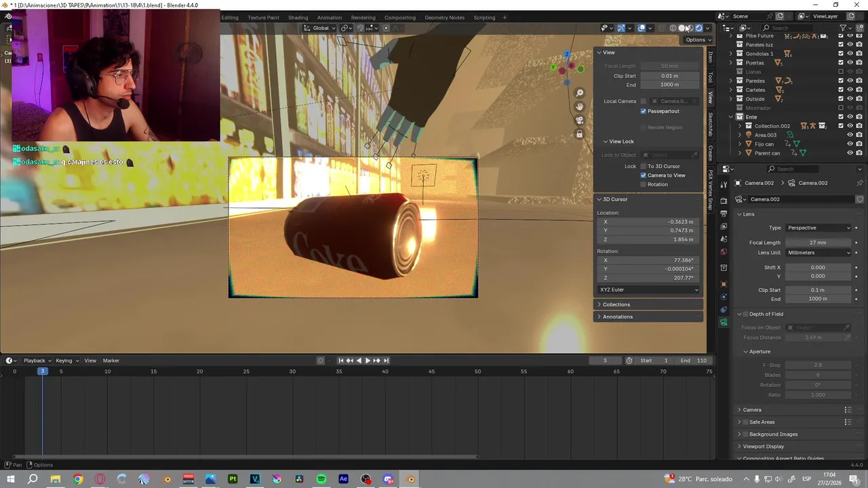Open the Tool properties tab icon
This screenshot has width=868, height=488.
[x=724, y=184]
